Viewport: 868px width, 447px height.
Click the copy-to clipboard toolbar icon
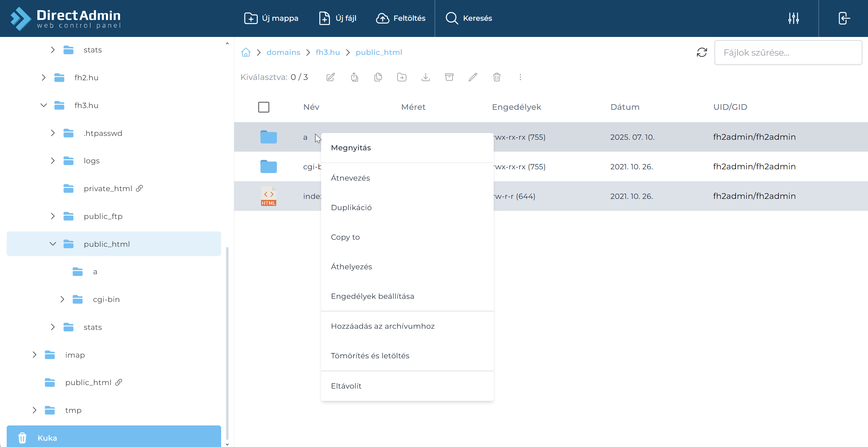(x=355, y=77)
